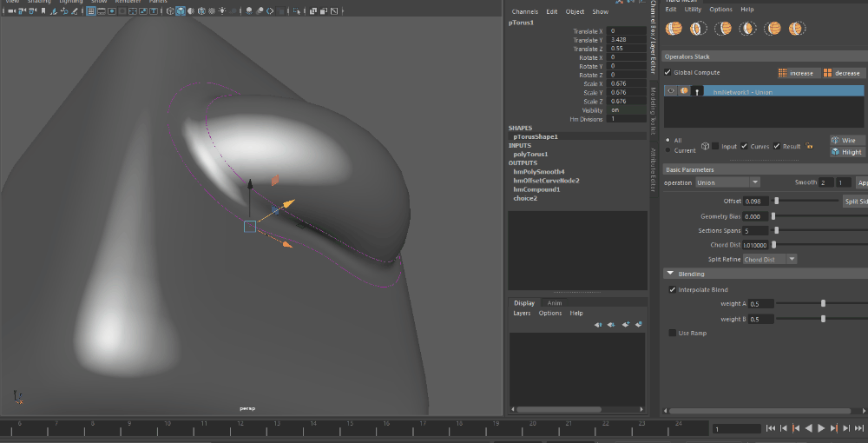The width and height of the screenshot is (868, 443).
Task: Click create layer from selected icon
Action: click(x=639, y=325)
